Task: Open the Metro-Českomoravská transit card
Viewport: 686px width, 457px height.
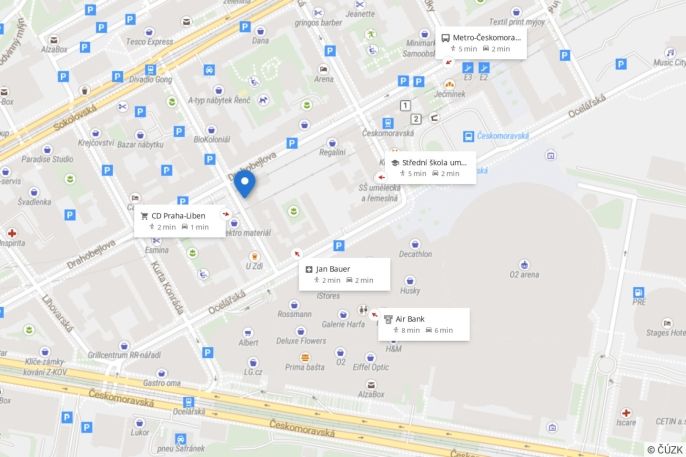Action: [x=481, y=43]
